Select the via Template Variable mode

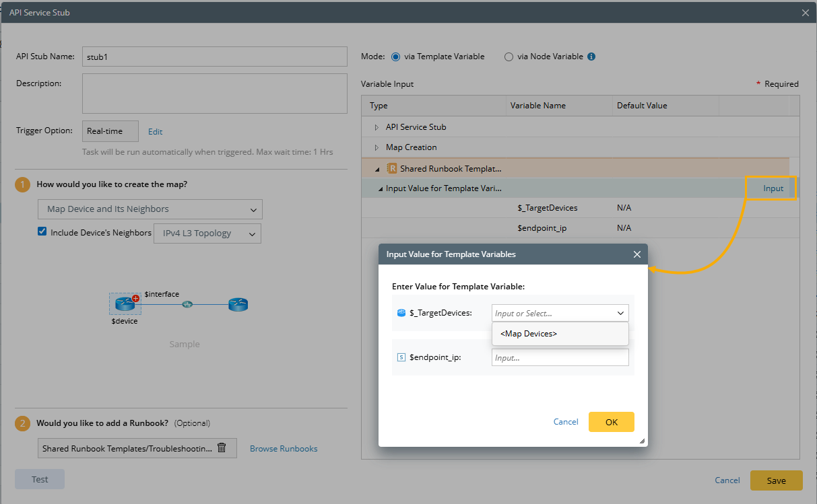[395, 57]
